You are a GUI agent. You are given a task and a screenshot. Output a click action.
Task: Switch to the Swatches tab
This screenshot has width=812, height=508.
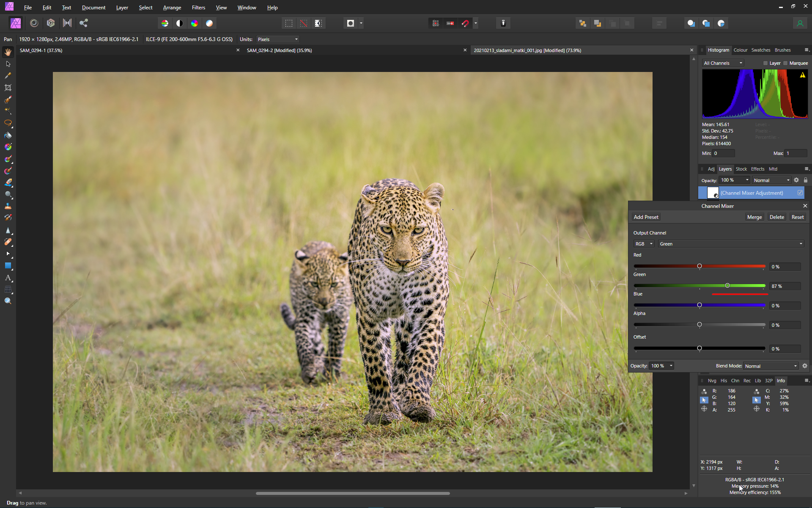click(760, 50)
